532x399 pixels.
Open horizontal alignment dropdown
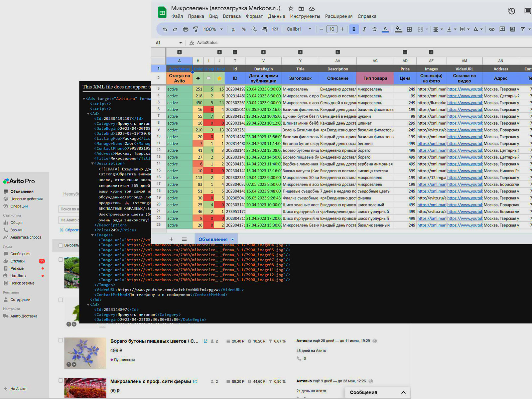tap(438, 29)
